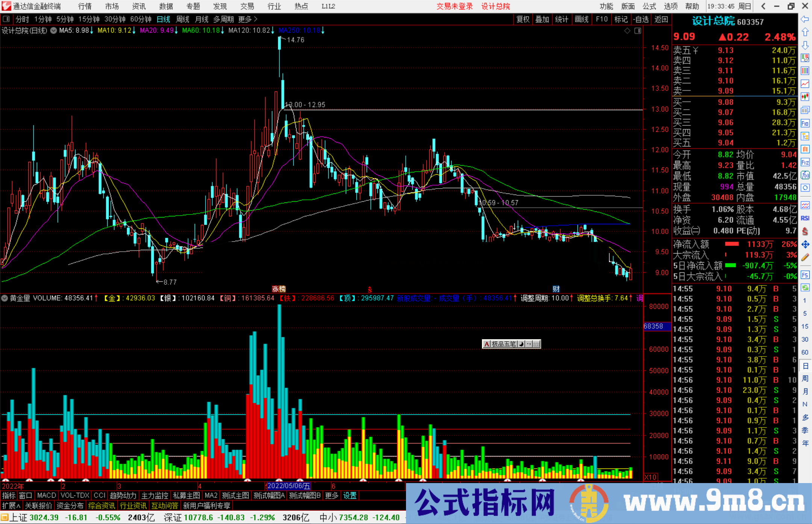This screenshot has height=524, width=812.
Task: Expand the 扩展 panel arrow
Action: pos(11,506)
